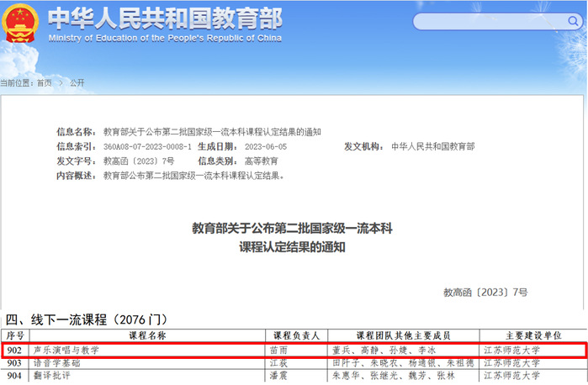Click 江苏师范大学 in the highlighted row
588x385 pixels.
pyautogui.click(x=511, y=350)
